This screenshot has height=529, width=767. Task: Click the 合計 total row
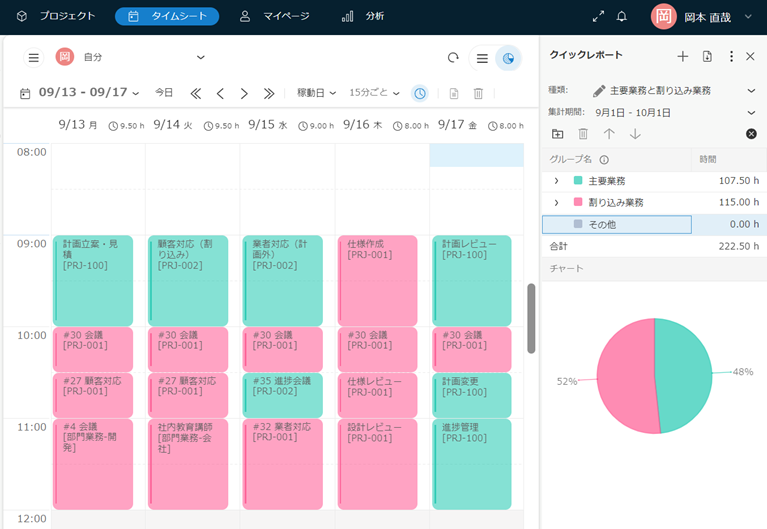tap(654, 246)
